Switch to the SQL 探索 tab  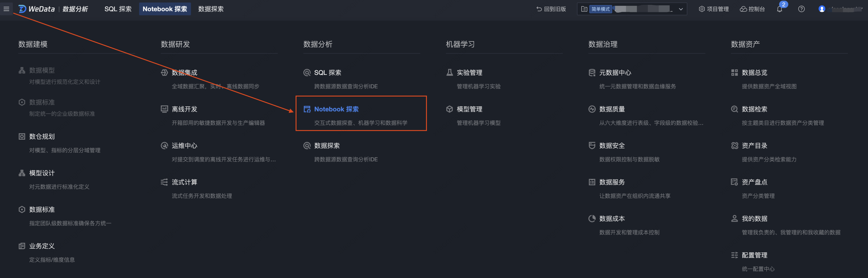point(118,9)
